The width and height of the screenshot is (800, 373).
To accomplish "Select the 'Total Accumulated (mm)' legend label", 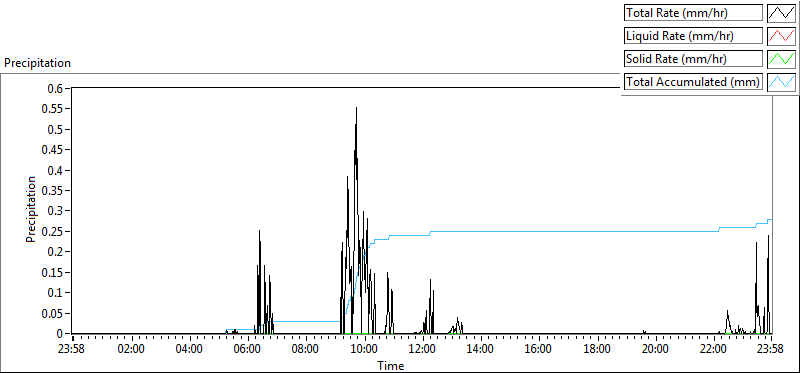I will (693, 82).
